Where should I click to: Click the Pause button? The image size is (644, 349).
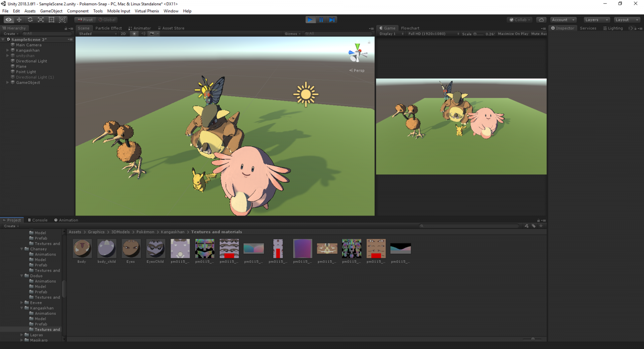(321, 20)
